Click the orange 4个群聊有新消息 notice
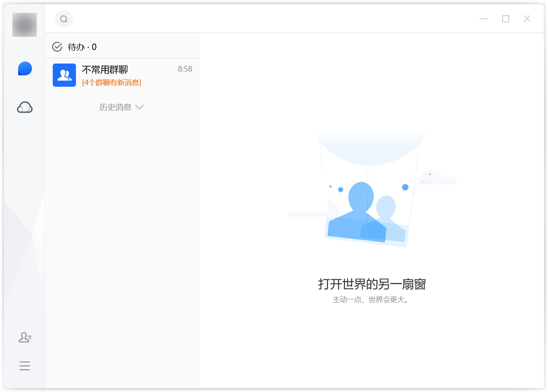 [112, 83]
